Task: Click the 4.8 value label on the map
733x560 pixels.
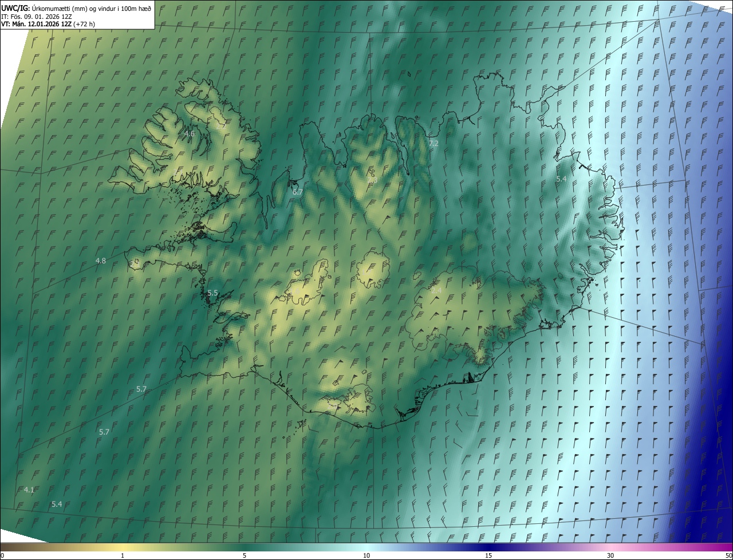Action: coord(101,261)
